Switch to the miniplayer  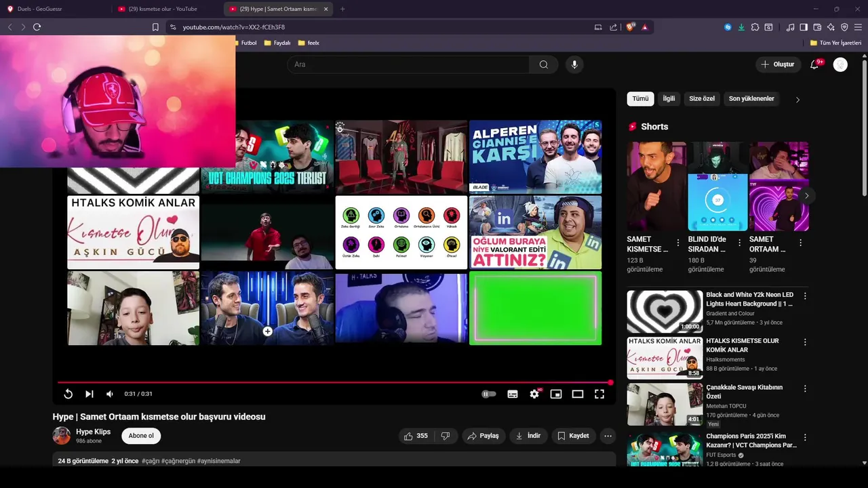point(556,394)
